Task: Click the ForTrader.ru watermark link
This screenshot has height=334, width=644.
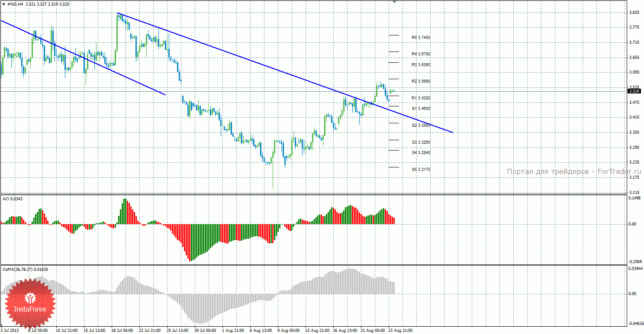Action: coord(573,172)
